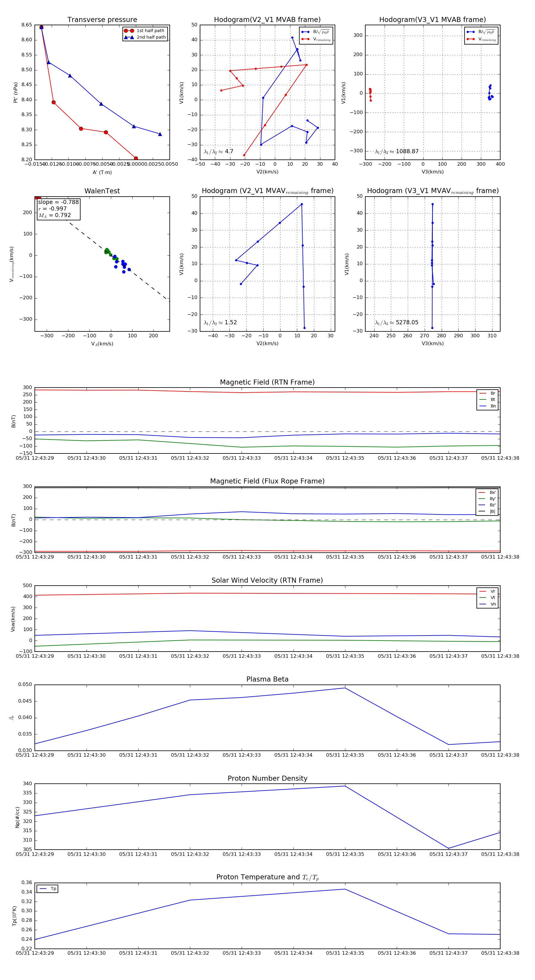
Task: Click the 'Plasma Beta' plot title
Action: click(x=267, y=679)
